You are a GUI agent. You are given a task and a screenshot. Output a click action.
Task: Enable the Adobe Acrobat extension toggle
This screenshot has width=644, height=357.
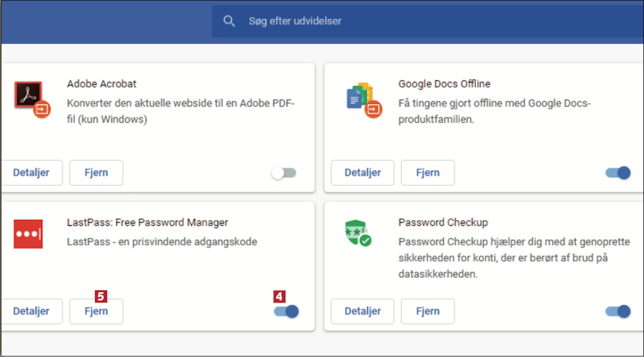[284, 173]
